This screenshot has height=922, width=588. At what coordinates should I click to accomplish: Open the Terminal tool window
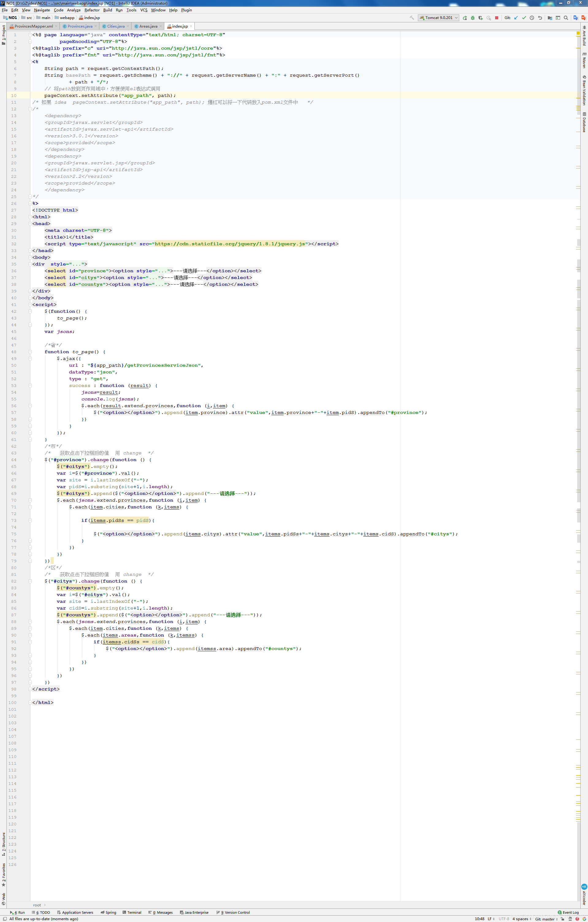click(x=132, y=912)
